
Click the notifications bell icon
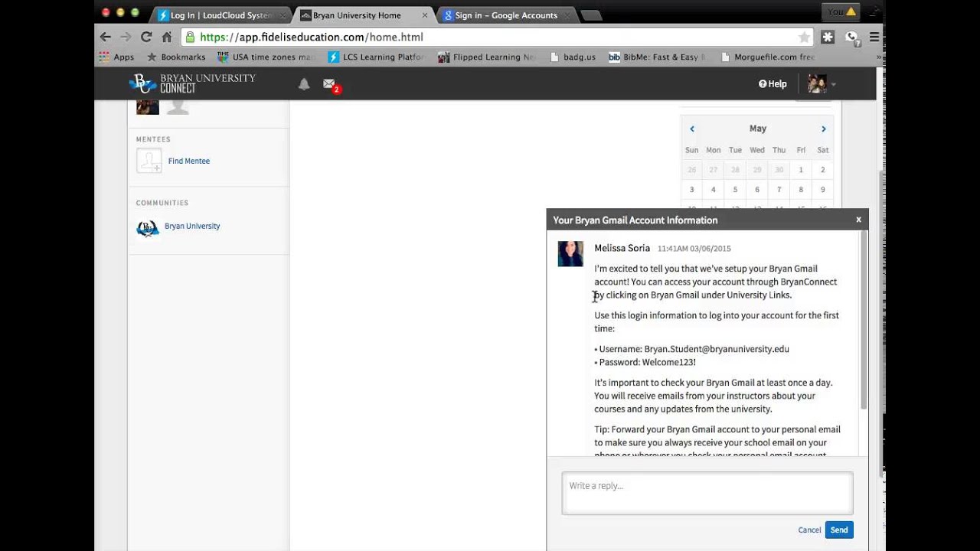click(304, 84)
